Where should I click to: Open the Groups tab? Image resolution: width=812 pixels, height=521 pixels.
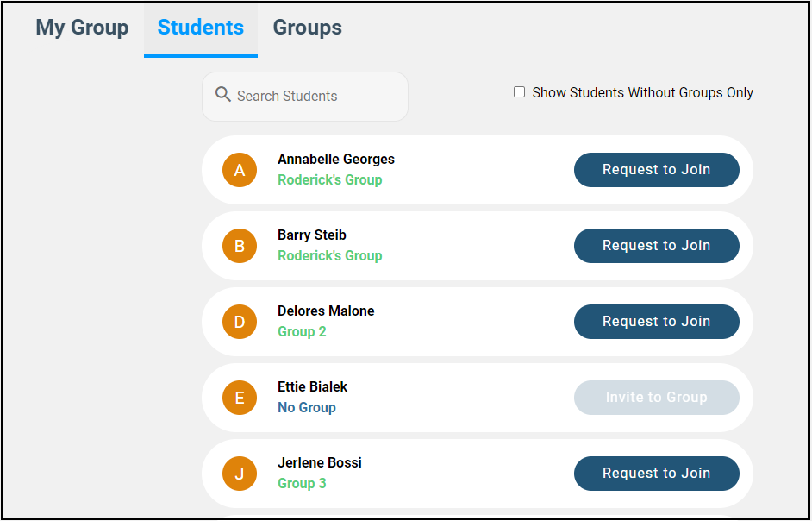(308, 28)
